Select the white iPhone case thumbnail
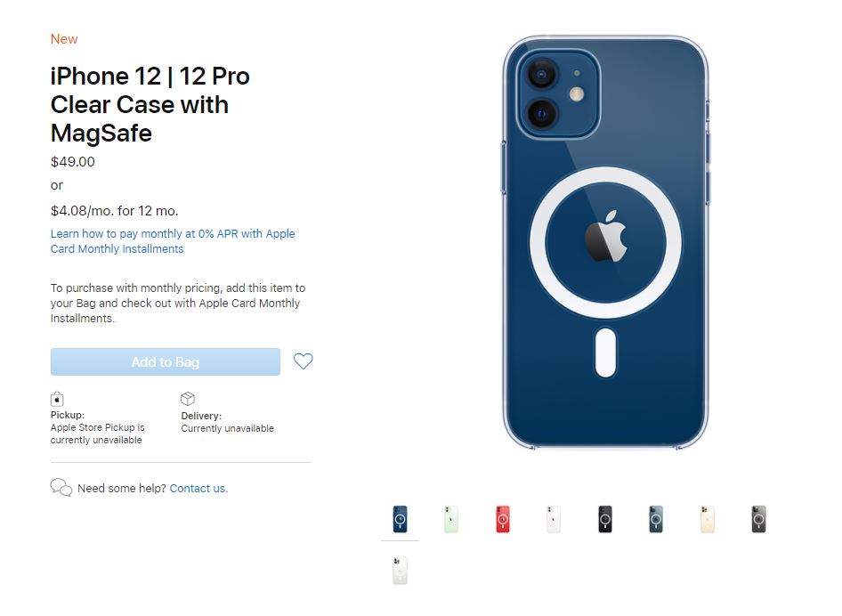Screen dimensions: 842x616 click(554, 519)
